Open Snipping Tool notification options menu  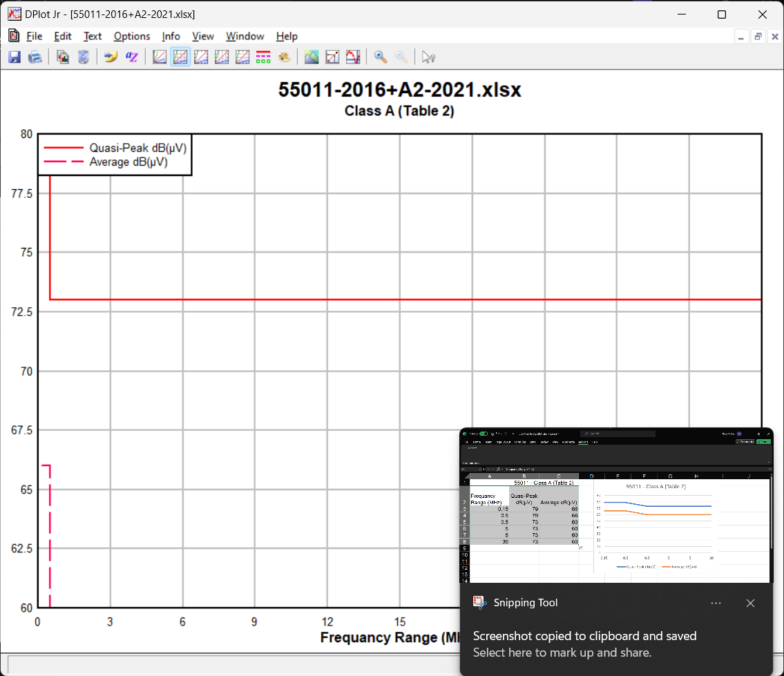click(x=716, y=603)
